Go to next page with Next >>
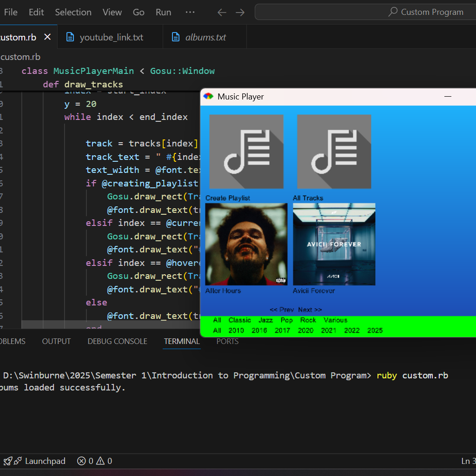 [x=310, y=310]
